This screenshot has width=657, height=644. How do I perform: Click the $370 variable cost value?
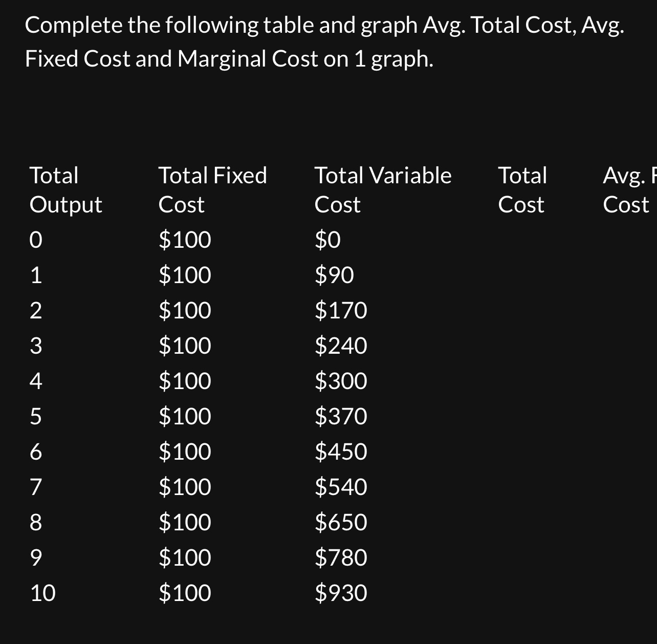(341, 416)
